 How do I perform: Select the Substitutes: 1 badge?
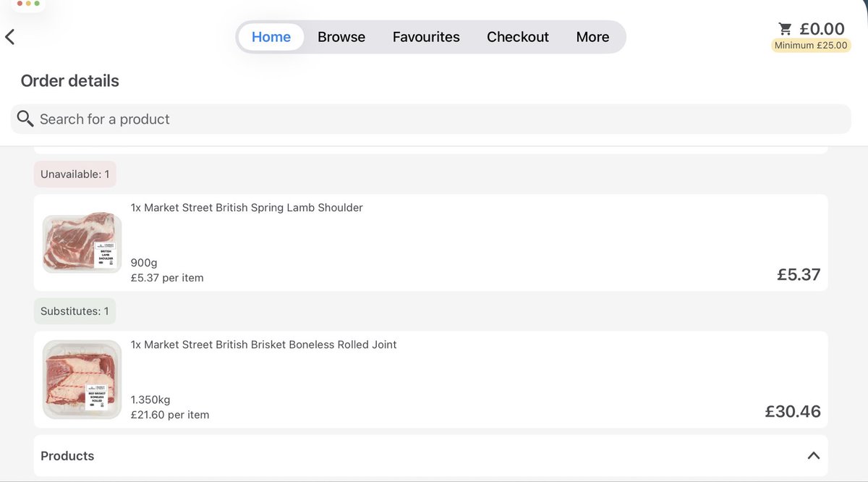(x=75, y=311)
